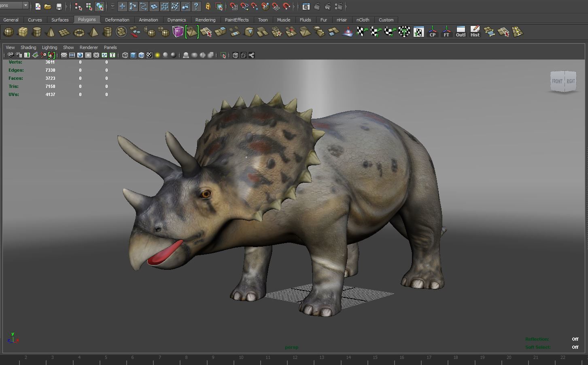
Task: Toggle isolate select in panel toolbar
Action: pyautogui.click(x=223, y=55)
